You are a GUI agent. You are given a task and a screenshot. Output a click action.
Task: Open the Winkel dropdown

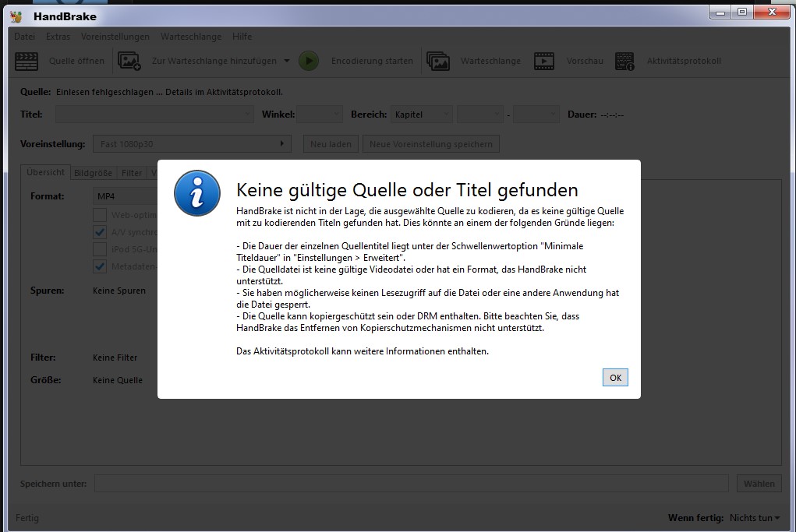[320, 114]
